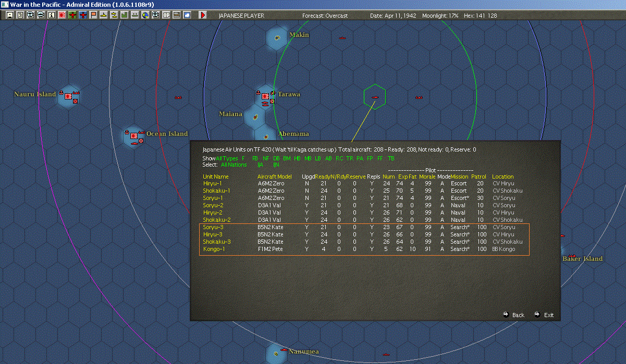Select the Ocean Island base flag icon

[134, 136]
